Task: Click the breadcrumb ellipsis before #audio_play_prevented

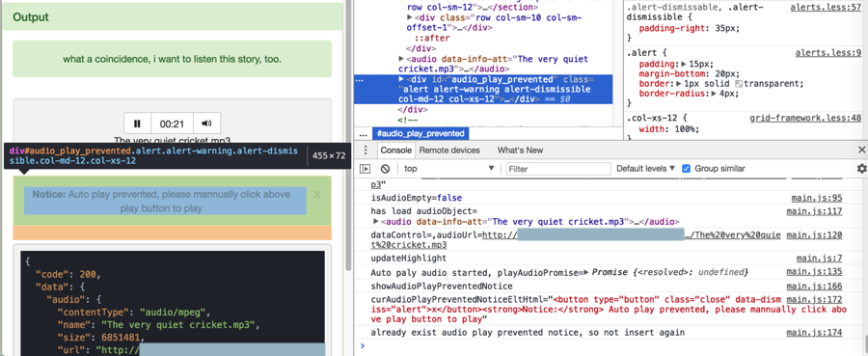Action: point(364,134)
